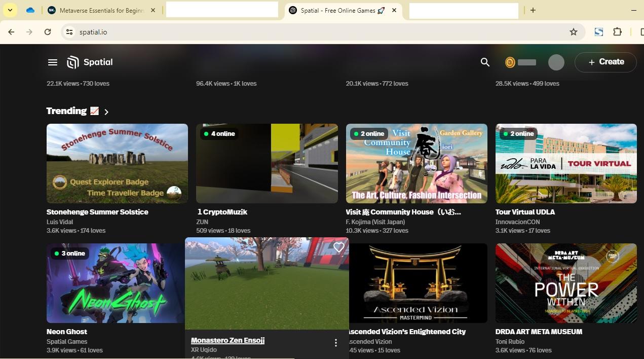Love the Monastero Zen Ensoji space heart

[x=339, y=247]
